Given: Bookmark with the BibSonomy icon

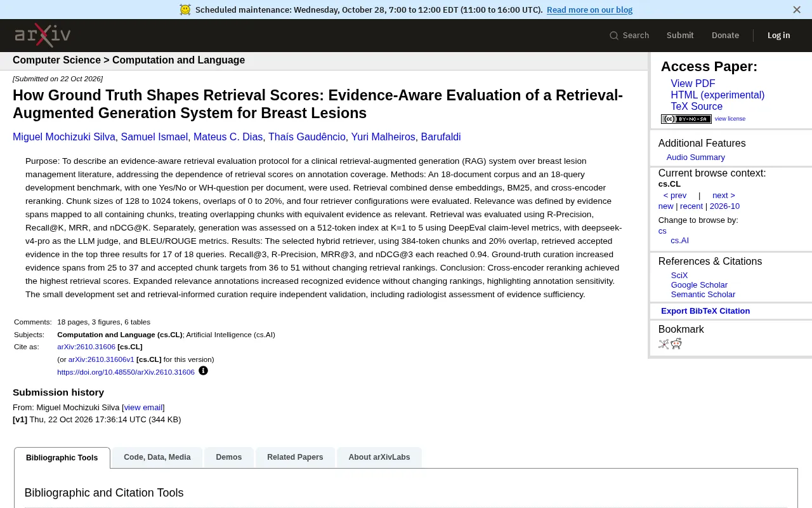Looking at the screenshot, I should click(664, 344).
